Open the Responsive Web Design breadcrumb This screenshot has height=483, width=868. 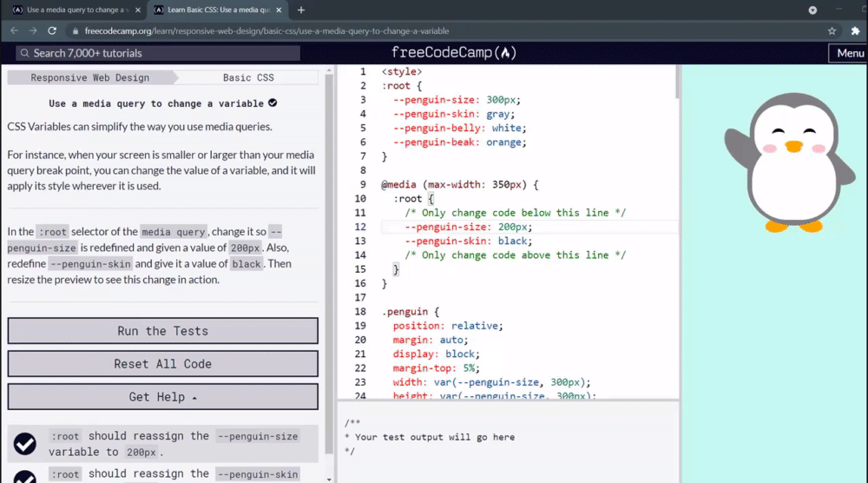pos(90,77)
